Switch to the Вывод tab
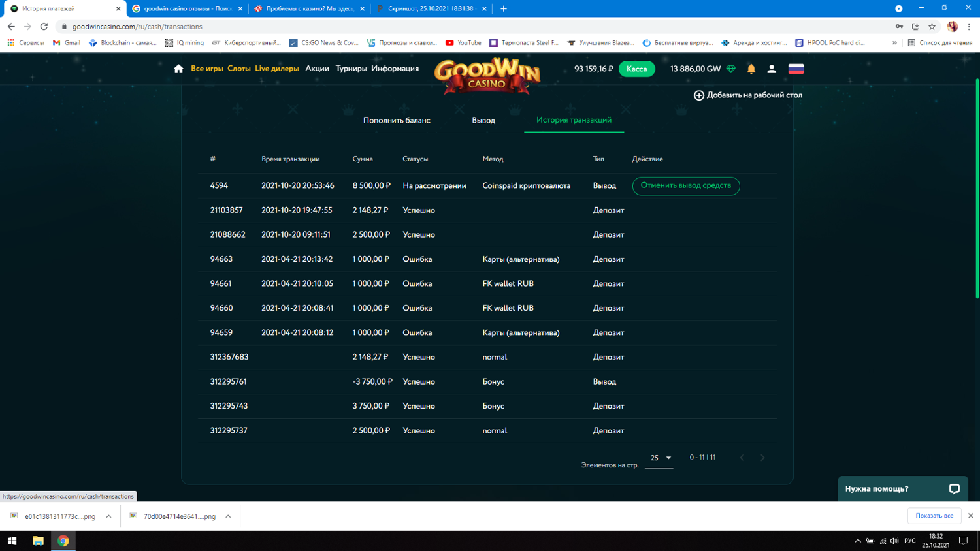The width and height of the screenshot is (980, 551). (x=483, y=120)
